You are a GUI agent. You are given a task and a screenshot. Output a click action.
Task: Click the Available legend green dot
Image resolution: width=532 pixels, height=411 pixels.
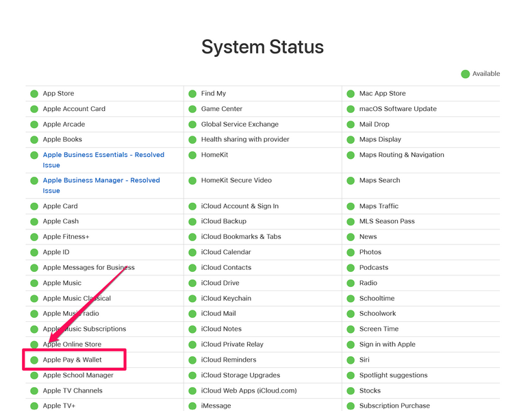(466, 74)
